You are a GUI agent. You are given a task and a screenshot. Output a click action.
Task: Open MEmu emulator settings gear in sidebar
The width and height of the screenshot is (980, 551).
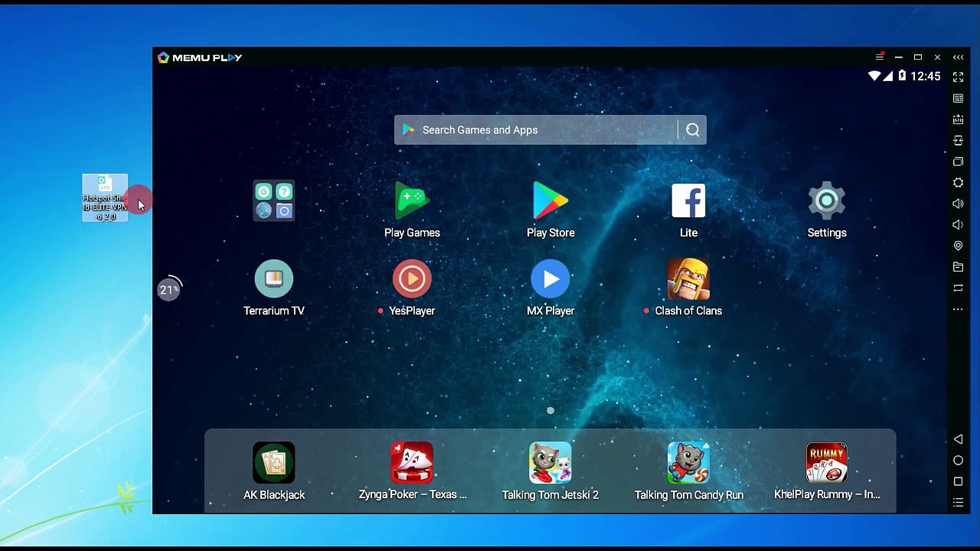point(958,183)
